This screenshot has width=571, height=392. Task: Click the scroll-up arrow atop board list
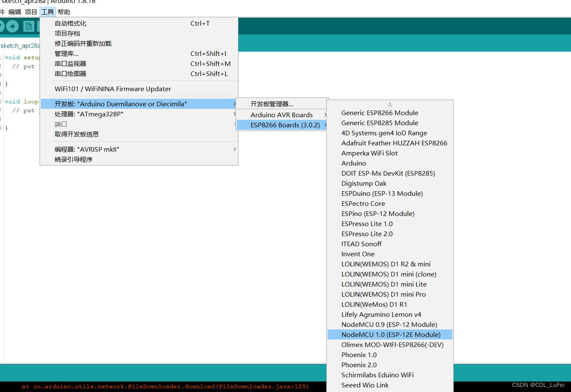click(390, 104)
